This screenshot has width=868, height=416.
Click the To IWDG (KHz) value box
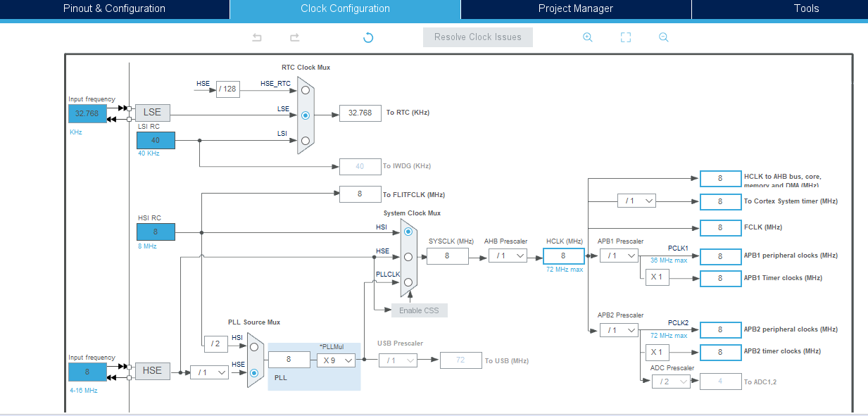pyautogui.click(x=360, y=166)
